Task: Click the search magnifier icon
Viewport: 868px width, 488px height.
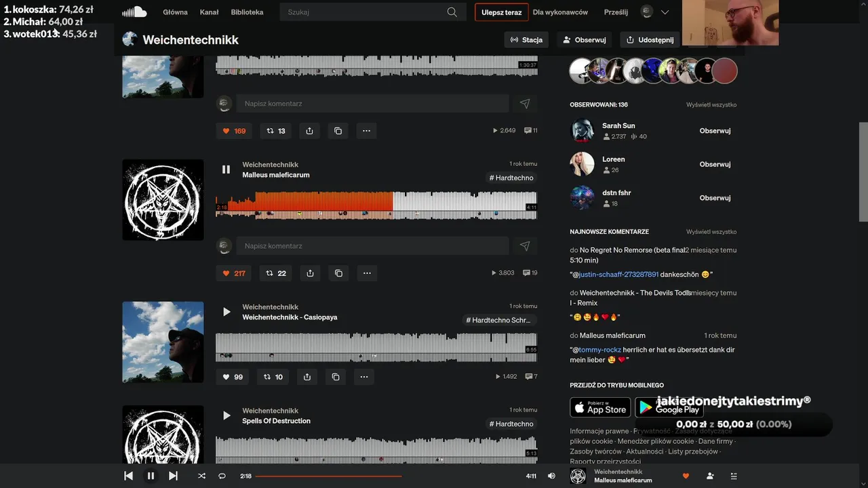Action: click(452, 12)
